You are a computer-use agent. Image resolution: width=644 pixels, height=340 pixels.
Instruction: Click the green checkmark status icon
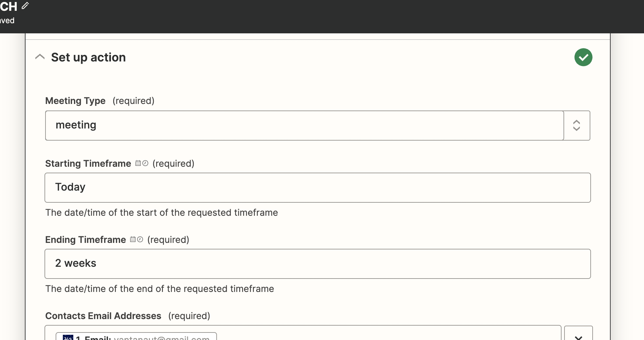pyautogui.click(x=583, y=57)
